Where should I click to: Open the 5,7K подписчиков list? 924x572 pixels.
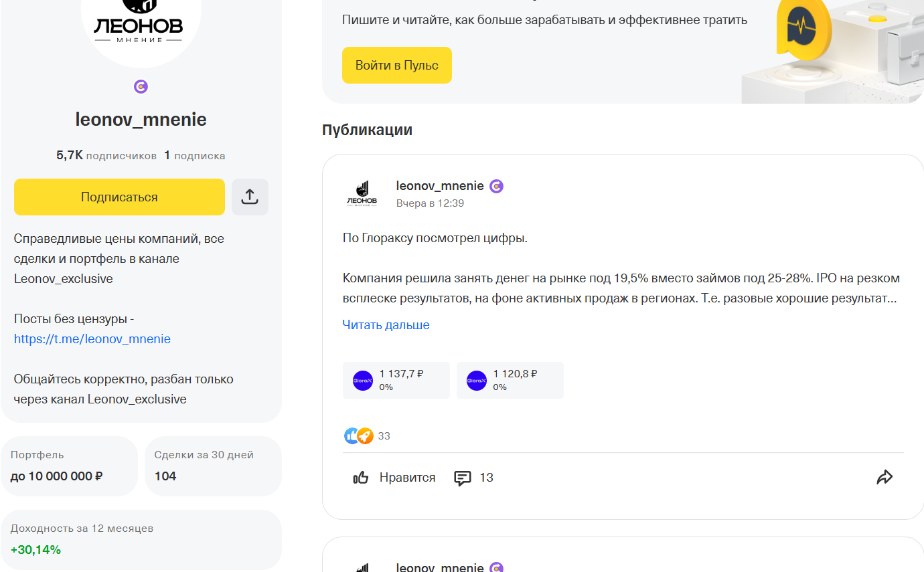106,155
